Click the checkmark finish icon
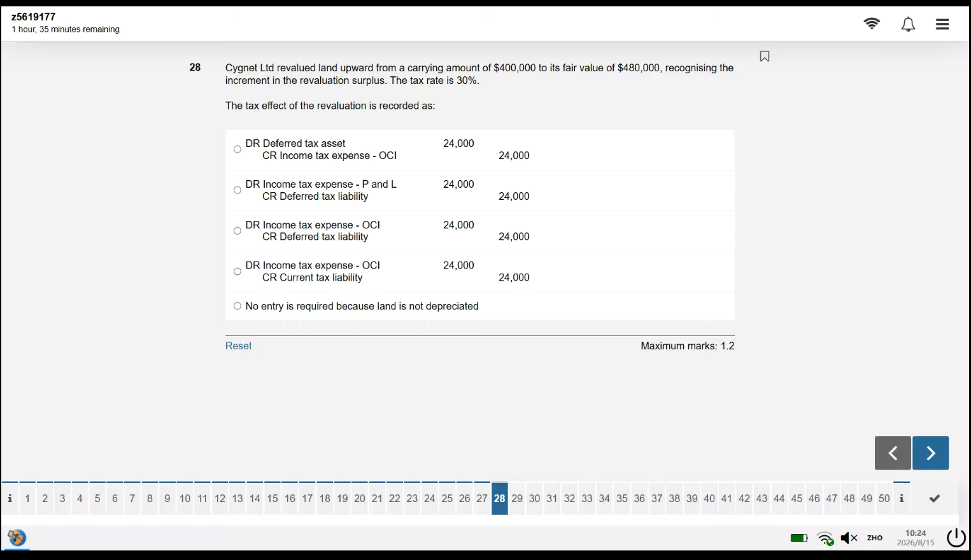Image resolution: width=971 pixels, height=560 pixels. pyautogui.click(x=935, y=498)
